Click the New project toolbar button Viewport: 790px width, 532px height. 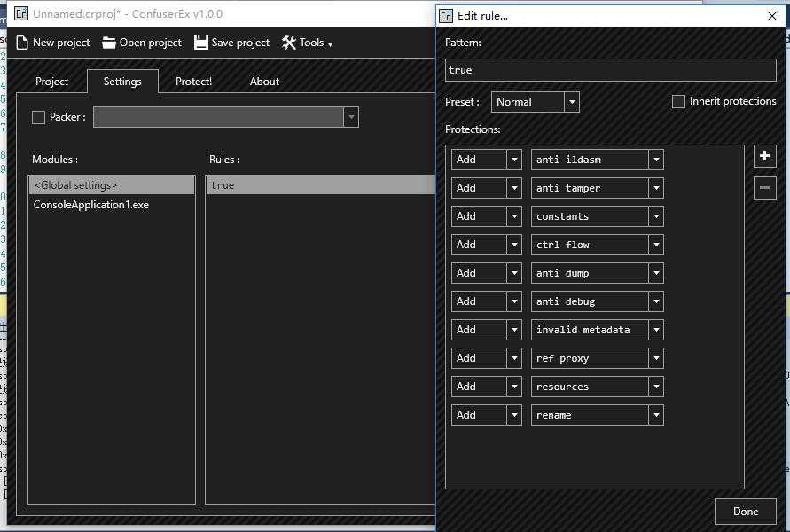(53, 43)
